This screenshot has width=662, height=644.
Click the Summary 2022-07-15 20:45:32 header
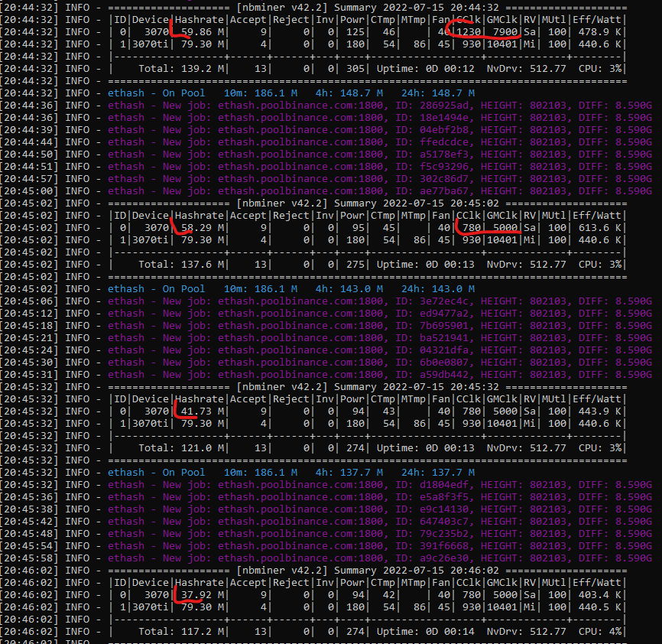tap(417, 387)
